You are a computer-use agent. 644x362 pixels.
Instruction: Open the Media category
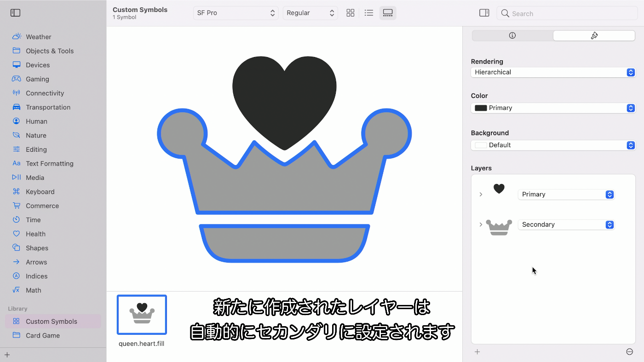(x=53, y=178)
